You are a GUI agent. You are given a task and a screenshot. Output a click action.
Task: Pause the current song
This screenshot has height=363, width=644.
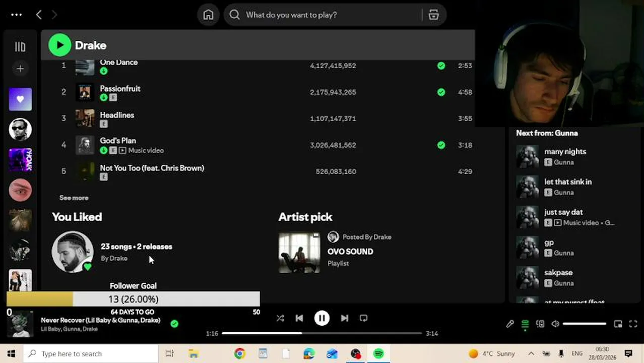[322, 318]
